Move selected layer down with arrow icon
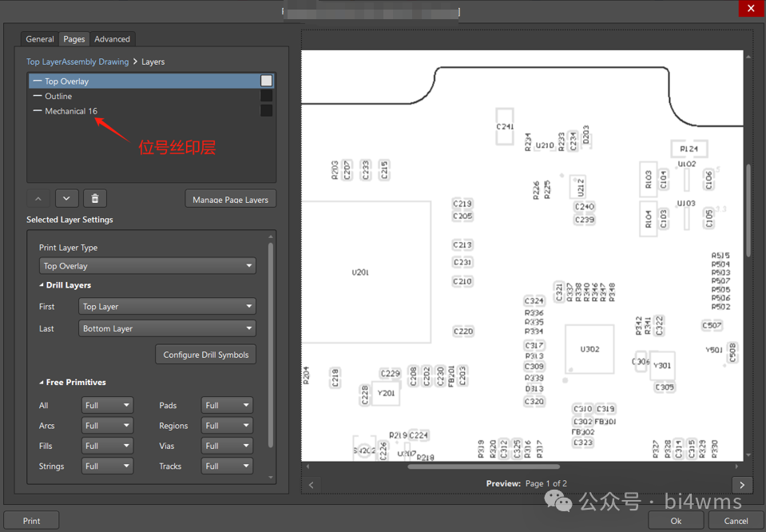The image size is (766, 532). (66, 199)
